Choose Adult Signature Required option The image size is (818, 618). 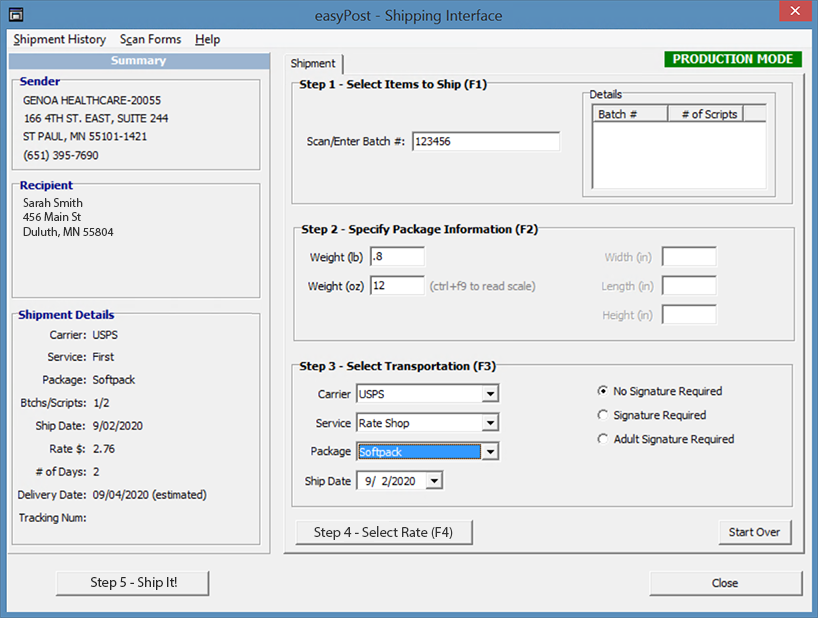click(603, 439)
